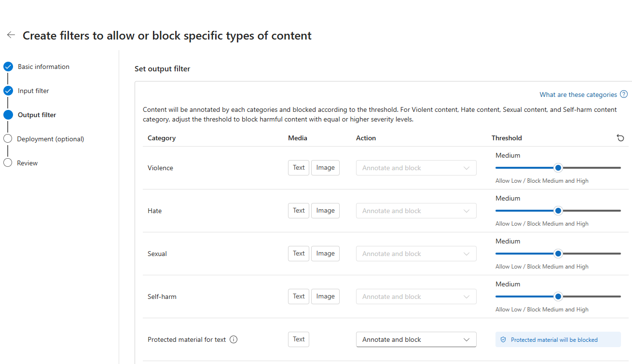The height and width of the screenshot is (364, 632).
Task: Toggle Image media for Hate
Action: tap(325, 211)
